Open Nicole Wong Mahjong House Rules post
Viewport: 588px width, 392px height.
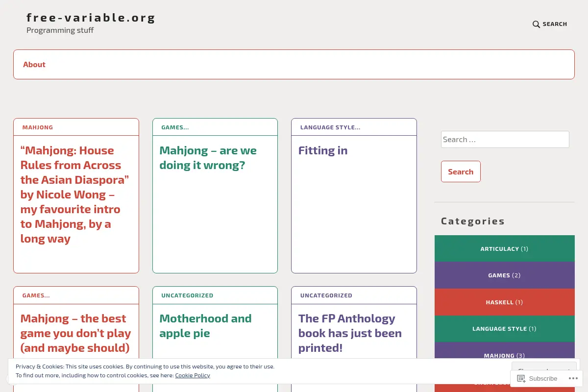(75, 195)
